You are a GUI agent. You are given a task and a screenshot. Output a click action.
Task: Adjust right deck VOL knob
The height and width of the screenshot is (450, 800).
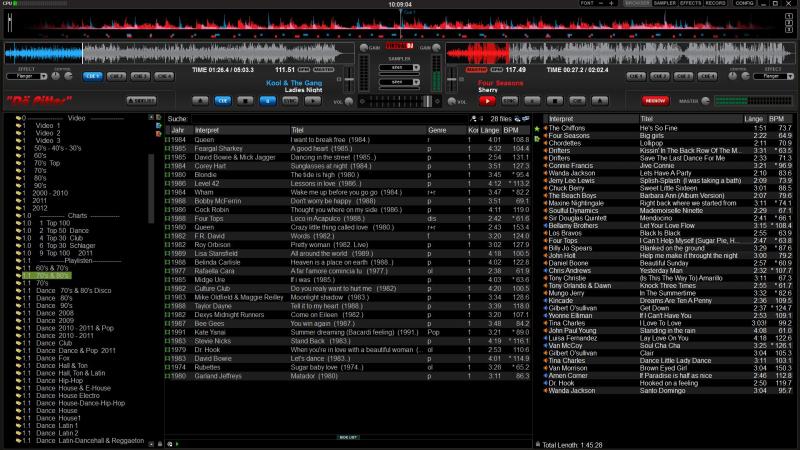pos(452,102)
